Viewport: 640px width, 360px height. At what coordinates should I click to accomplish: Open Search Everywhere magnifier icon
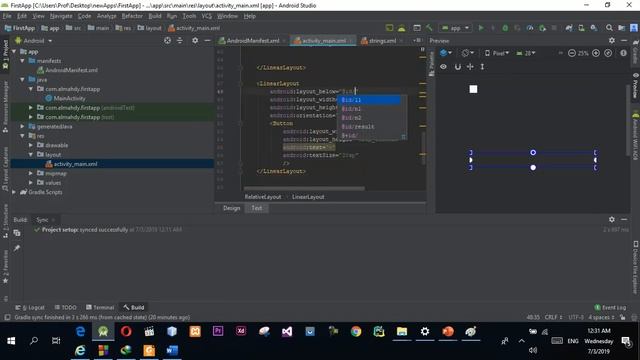click(609, 28)
